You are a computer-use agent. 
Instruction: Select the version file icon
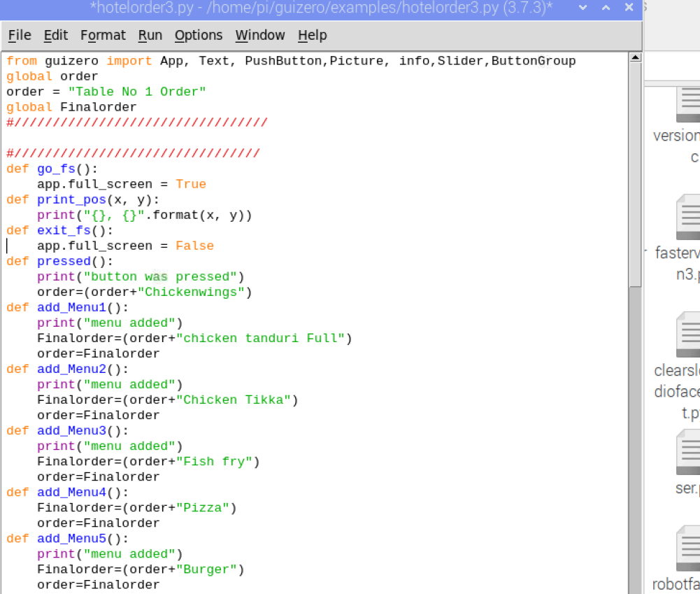(687, 104)
